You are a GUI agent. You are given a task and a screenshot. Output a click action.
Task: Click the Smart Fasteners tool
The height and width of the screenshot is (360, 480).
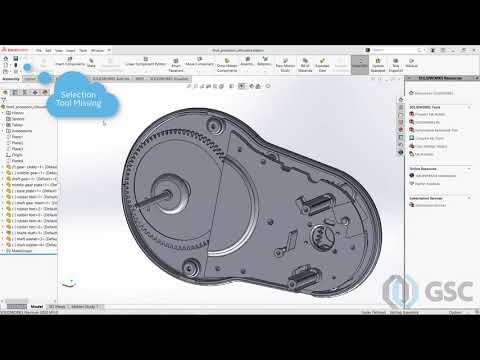click(x=176, y=65)
